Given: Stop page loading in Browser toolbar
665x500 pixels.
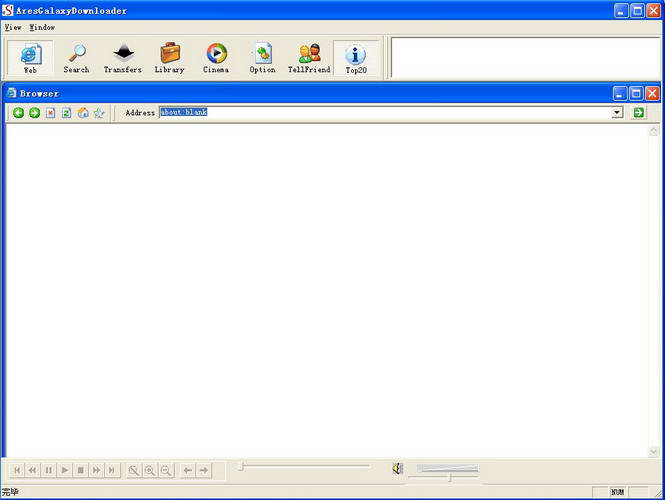Looking at the screenshot, I should [x=50, y=113].
